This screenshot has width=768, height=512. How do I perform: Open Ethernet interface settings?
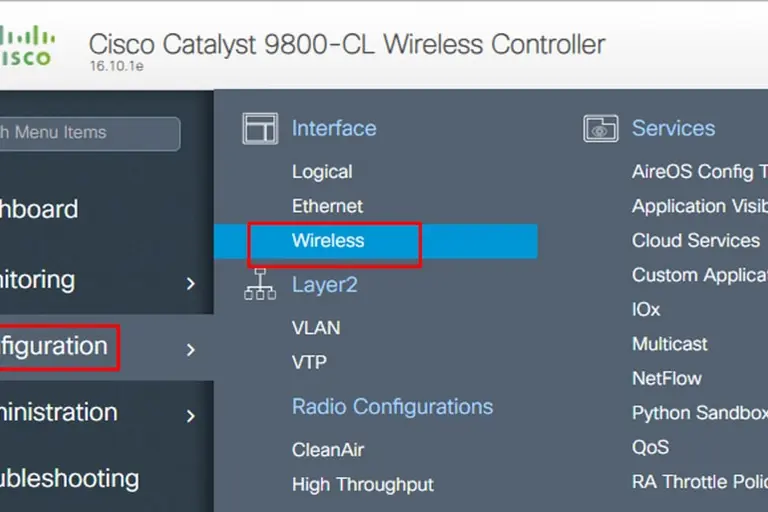click(327, 206)
